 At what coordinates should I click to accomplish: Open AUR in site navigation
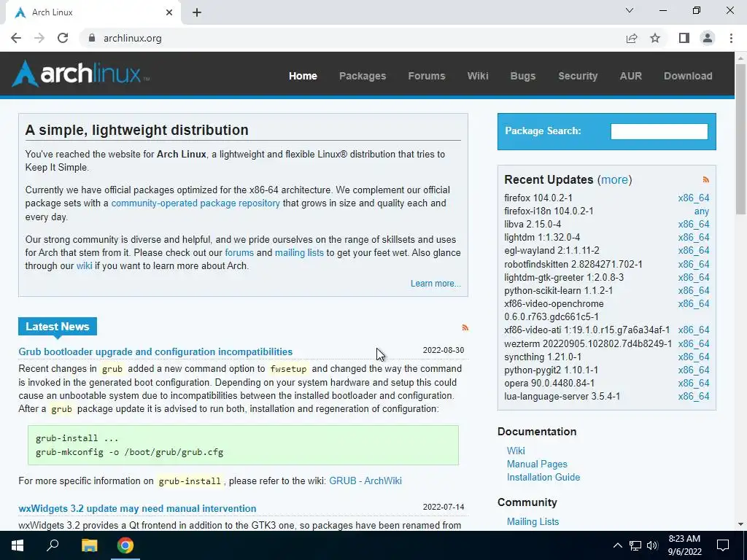pos(631,76)
